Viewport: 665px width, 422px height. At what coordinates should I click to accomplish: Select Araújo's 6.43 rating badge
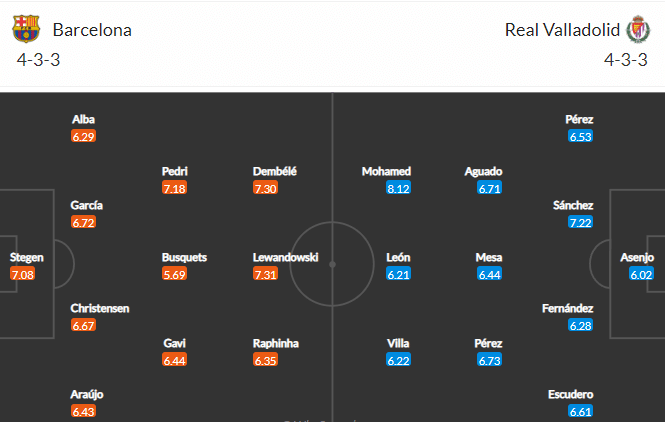83,411
